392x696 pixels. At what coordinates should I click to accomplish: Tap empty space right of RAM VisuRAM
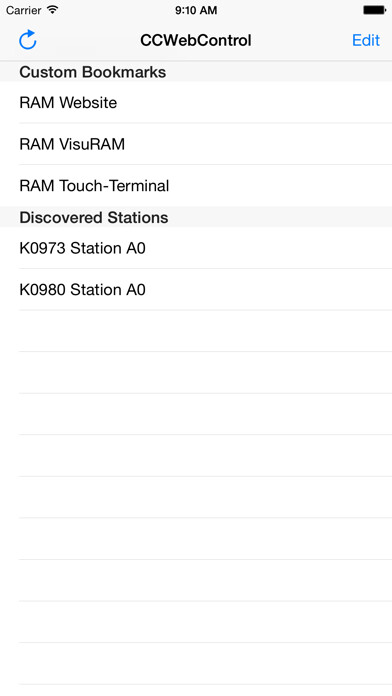(x=257, y=144)
